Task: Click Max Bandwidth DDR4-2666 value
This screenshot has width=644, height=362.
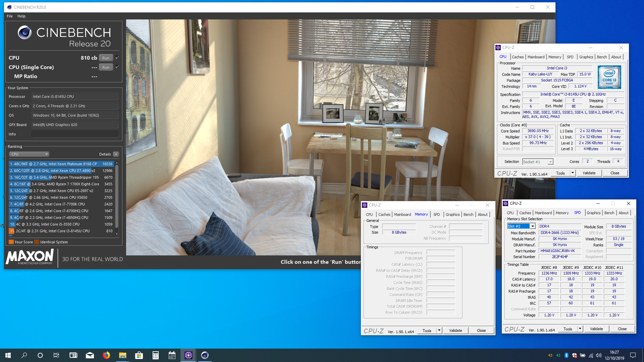Action: 559,233
